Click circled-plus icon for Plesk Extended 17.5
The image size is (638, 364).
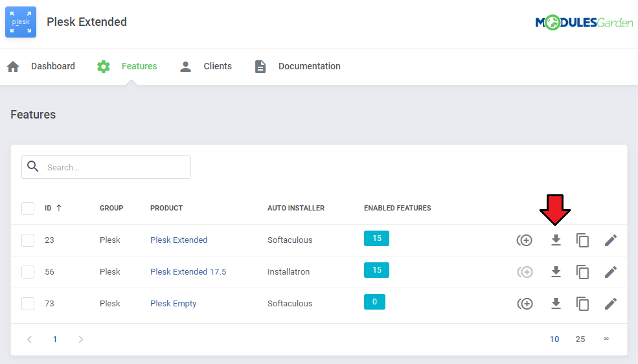tap(525, 271)
